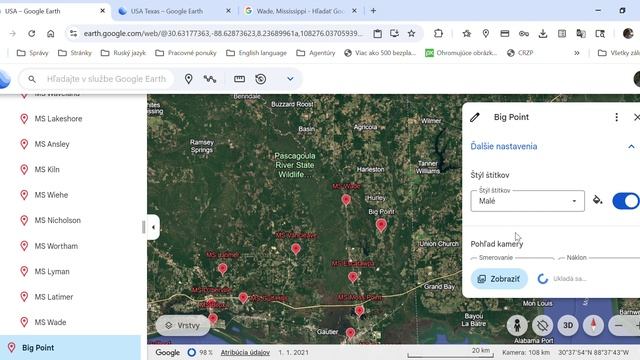Viewport: 640px width, 360px height.
Task: Open Big Point three-dot options menu
Action: coord(616,118)
